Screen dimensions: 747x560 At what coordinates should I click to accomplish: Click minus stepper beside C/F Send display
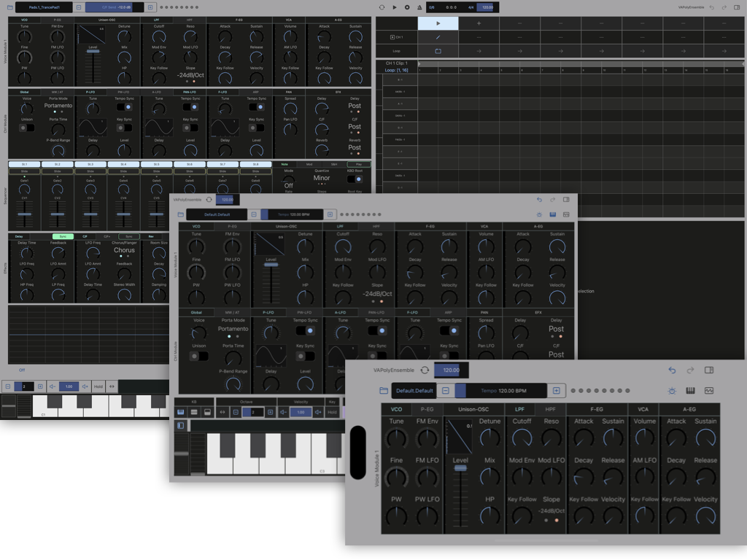pos(79,7)
